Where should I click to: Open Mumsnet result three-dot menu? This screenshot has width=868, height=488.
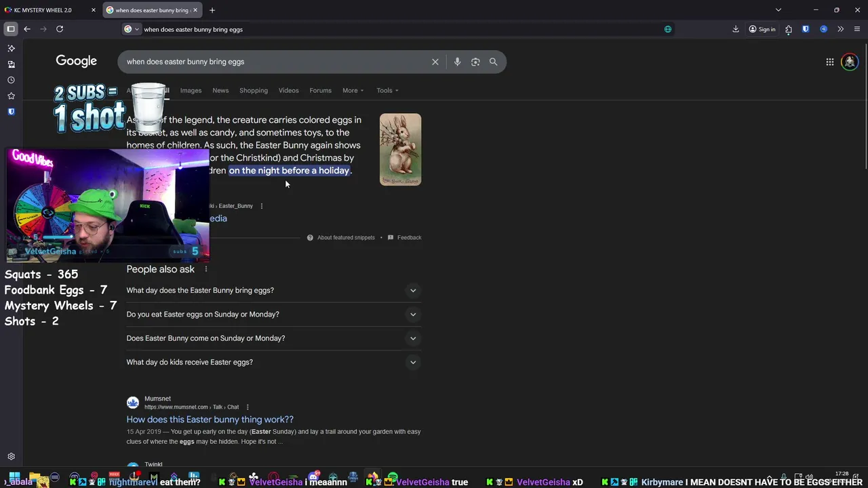(248, 407)
